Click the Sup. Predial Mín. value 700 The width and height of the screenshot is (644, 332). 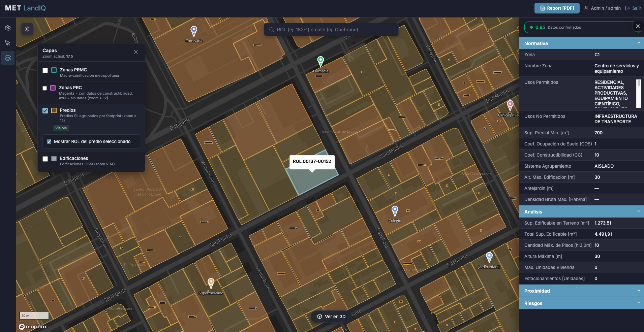[599, 133]
